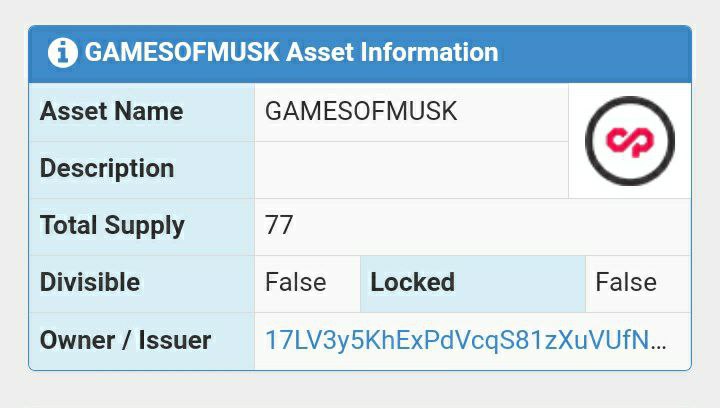This screenshot has width=720, height=408.
Task: Click the Locked False value
Action: [626, 282]
